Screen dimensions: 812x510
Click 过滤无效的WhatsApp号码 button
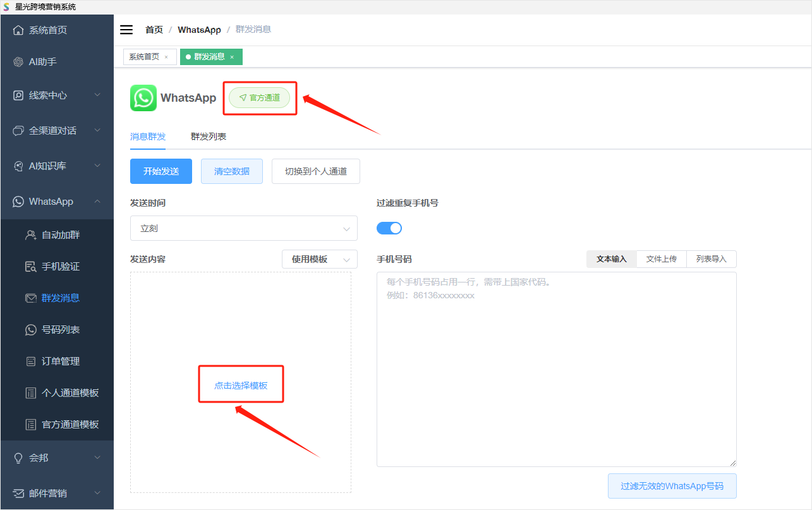(x=672, y=486)
